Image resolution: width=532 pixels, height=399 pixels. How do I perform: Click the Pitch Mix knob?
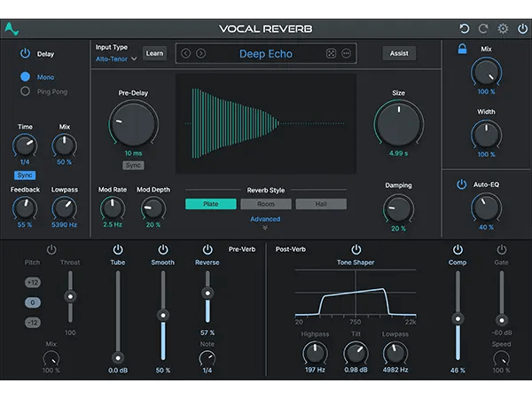pos(51,358)
